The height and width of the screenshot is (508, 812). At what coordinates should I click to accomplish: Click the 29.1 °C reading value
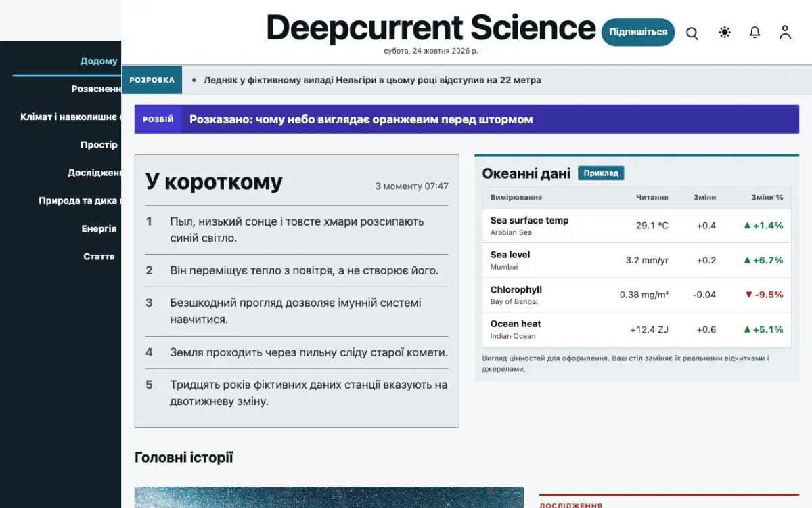[652, 226]
